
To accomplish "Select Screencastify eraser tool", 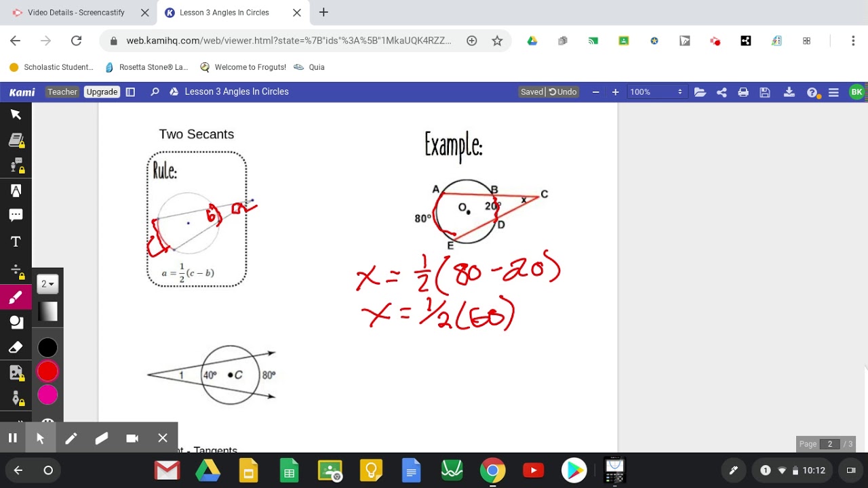I will point(102,438).
